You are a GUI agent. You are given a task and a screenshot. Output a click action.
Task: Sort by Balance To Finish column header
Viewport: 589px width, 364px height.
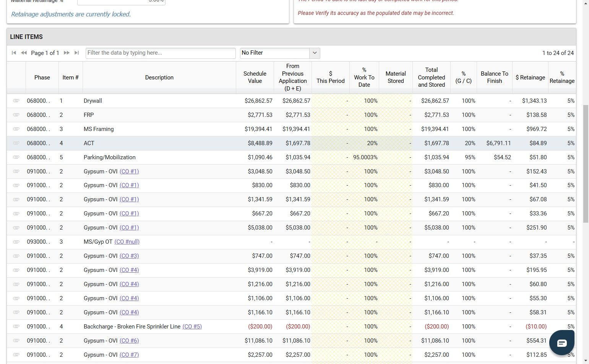pos(494,77)
